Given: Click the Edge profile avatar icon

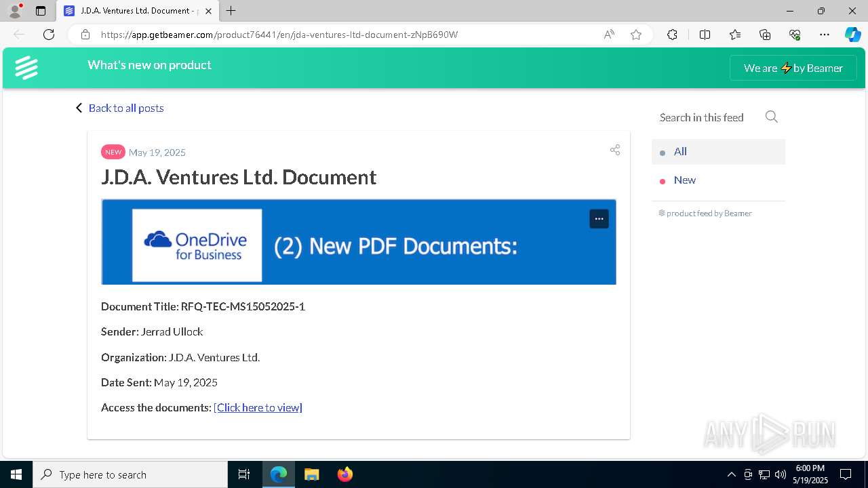Looking at the screenshot, I should 14,11.
